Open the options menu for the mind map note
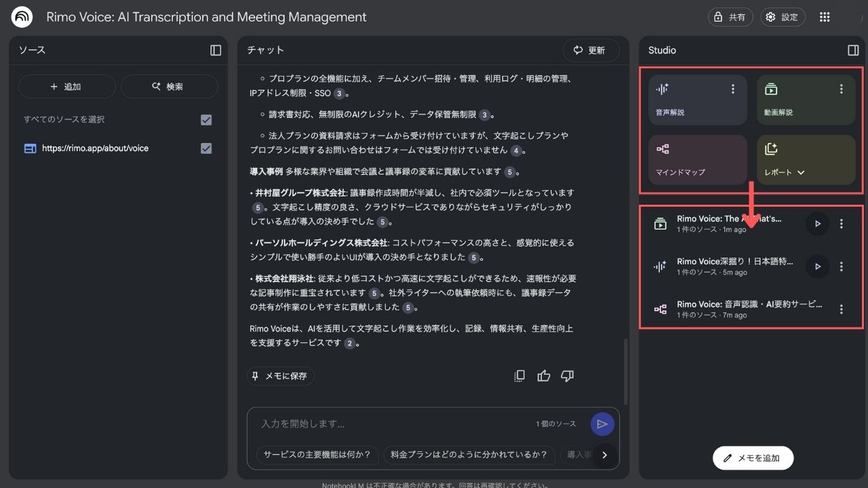The width and height of the screenshot is (868, 488). click(841, 309)
